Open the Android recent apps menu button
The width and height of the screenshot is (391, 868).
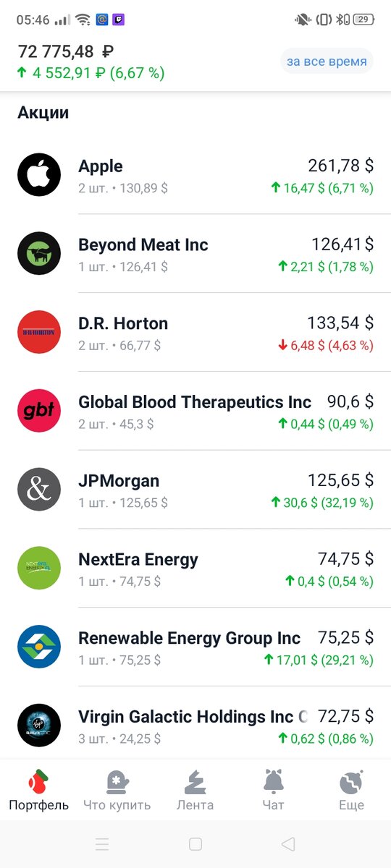[x=102, y=843]
